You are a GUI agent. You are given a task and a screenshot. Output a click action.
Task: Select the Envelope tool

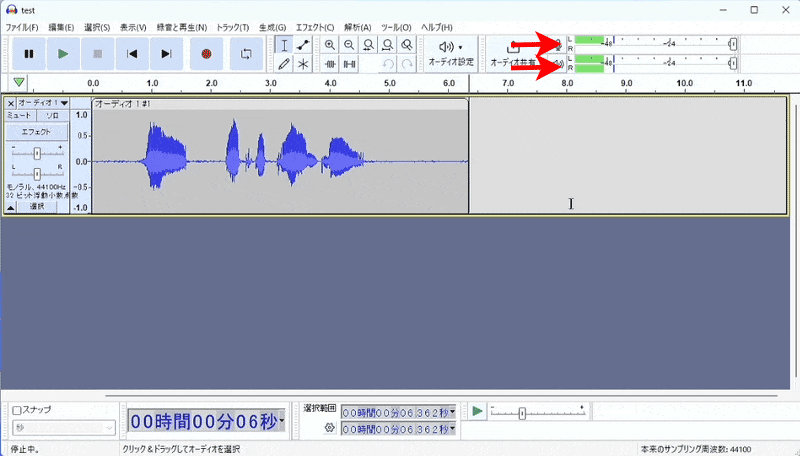click(x=303, y=45)
